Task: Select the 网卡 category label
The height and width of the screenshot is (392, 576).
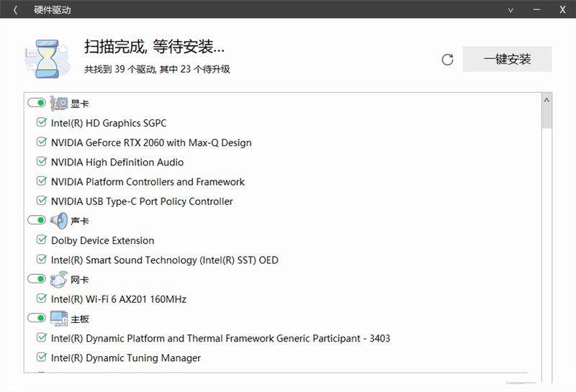Action: [x=80, y=280]
